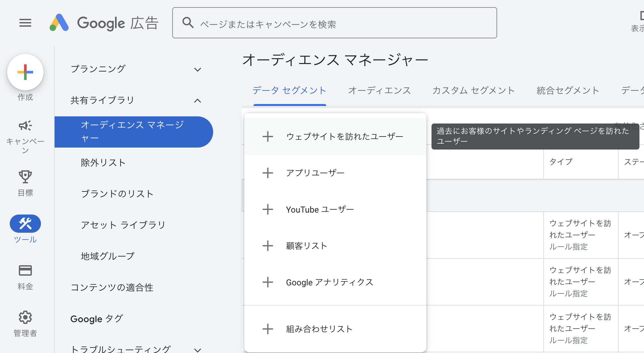Select 組み合わせリスト menu entry

tap(335, 329)
